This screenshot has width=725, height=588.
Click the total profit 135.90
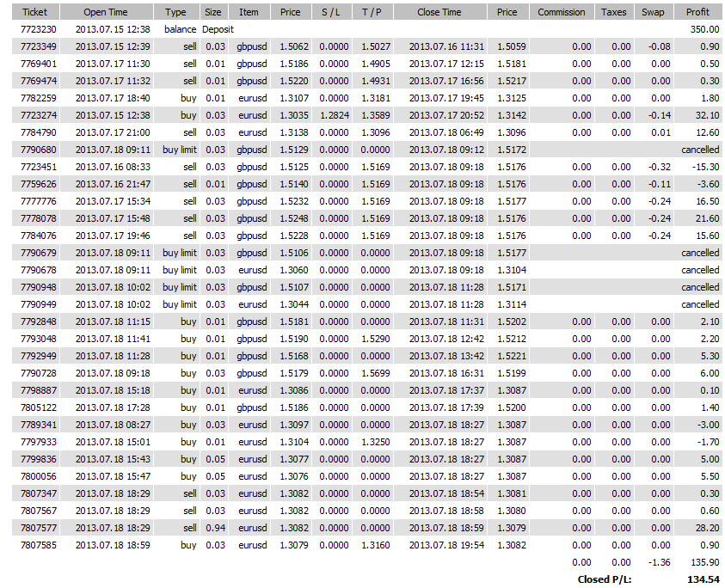pyautogui.click(x=704, y=562)
